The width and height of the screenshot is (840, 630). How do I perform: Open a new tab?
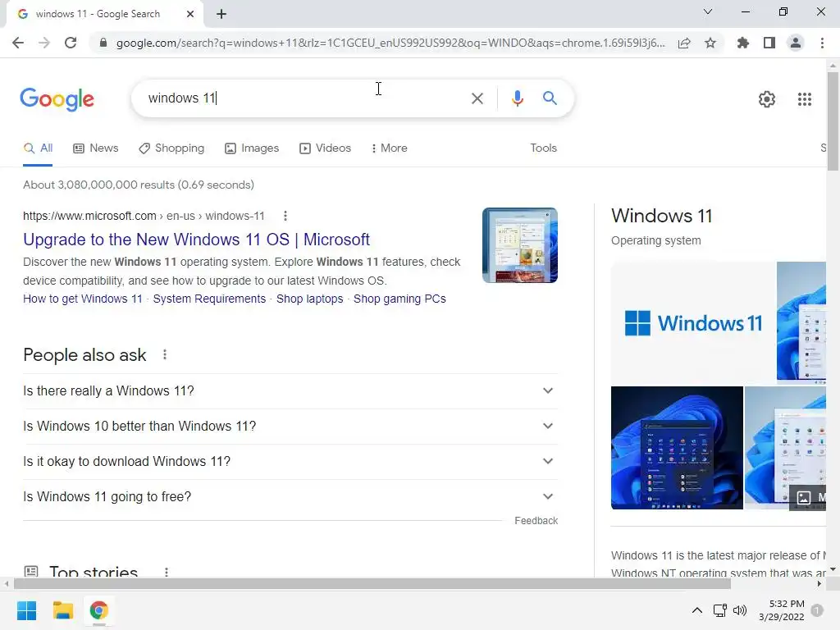[x=221, y=14]
